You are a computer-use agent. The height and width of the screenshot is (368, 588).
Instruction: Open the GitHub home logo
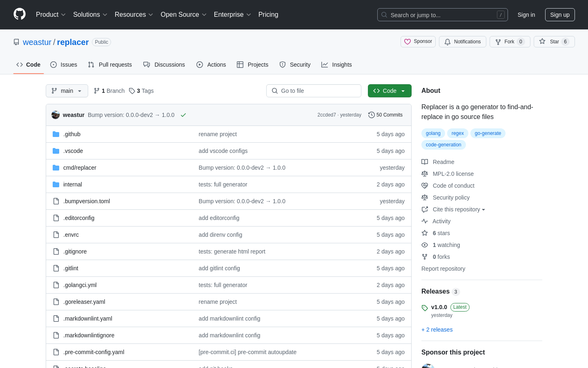click(x=20, y=14)
